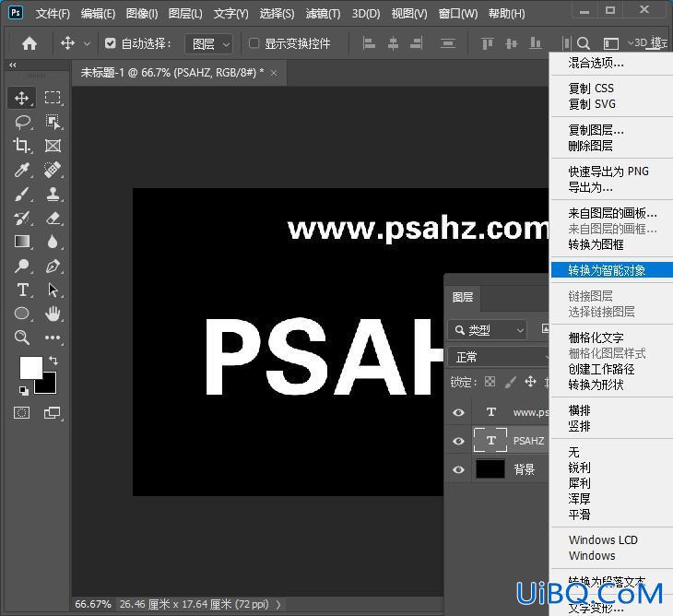Select the Zoom tool in toolbox

tap(21, 338)
